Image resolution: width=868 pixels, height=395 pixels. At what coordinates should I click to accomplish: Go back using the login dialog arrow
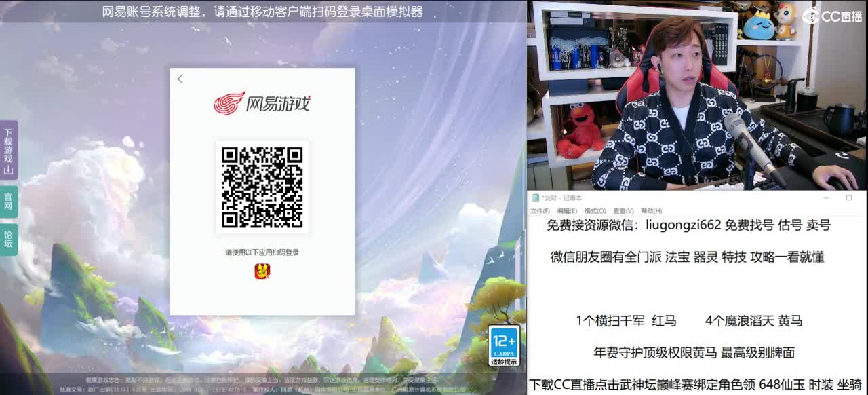[x=180, y=79]
